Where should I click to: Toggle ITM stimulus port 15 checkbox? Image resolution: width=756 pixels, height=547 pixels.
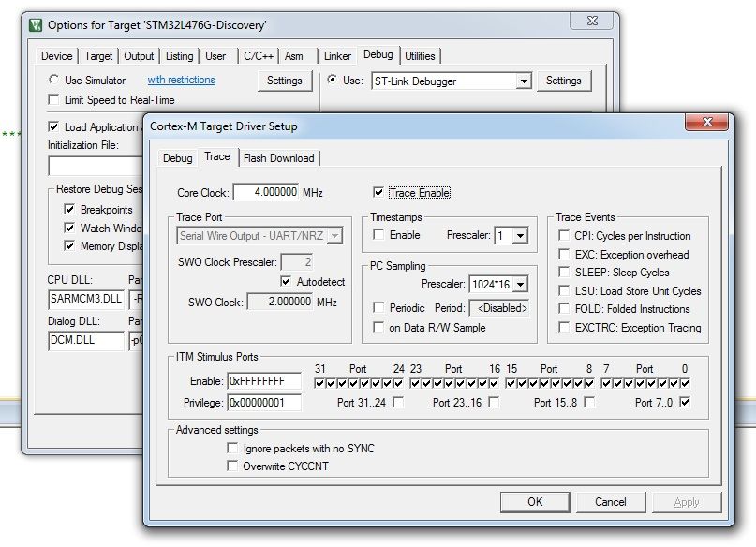tap(511, 384)
